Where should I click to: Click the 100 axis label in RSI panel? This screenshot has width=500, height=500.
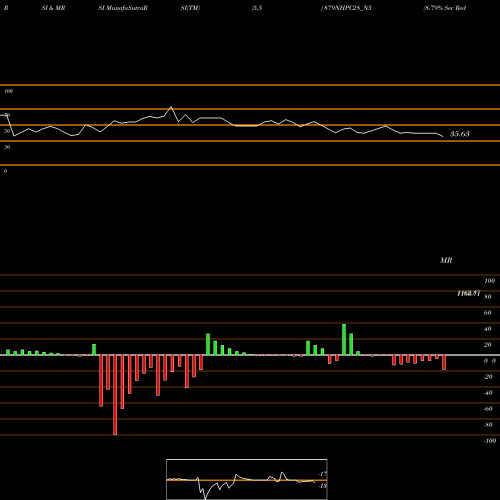coord(9,91)
